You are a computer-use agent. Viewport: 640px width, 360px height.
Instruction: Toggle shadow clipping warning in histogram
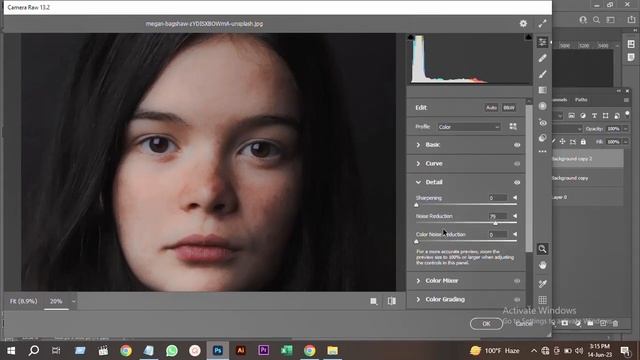[x=411, y=37]
